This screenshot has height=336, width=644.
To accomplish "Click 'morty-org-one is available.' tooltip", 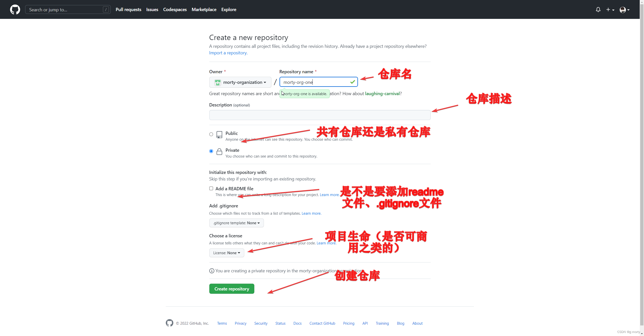I will [x=305, y=94].
